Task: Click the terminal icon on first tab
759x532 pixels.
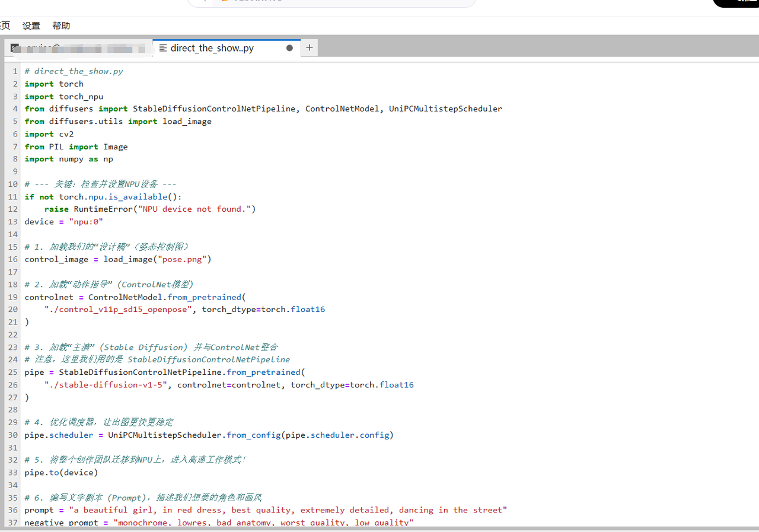Action: pos(15,48)
